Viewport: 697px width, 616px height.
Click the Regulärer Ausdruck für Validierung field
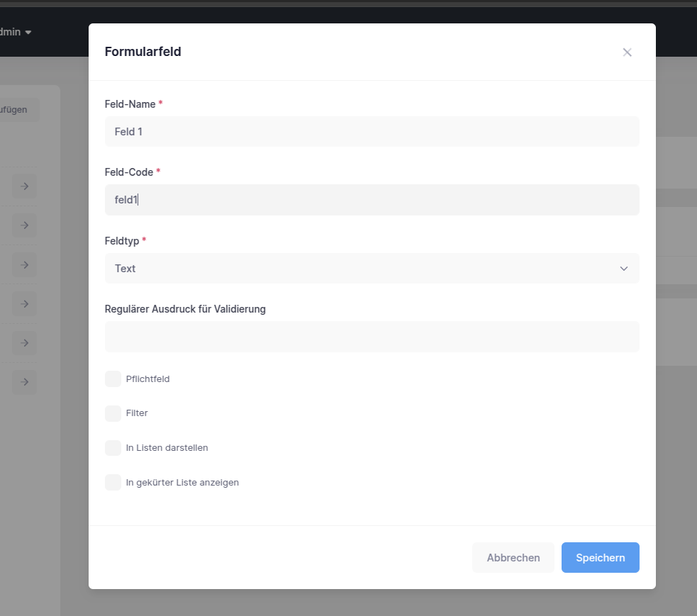coord(372,337)
